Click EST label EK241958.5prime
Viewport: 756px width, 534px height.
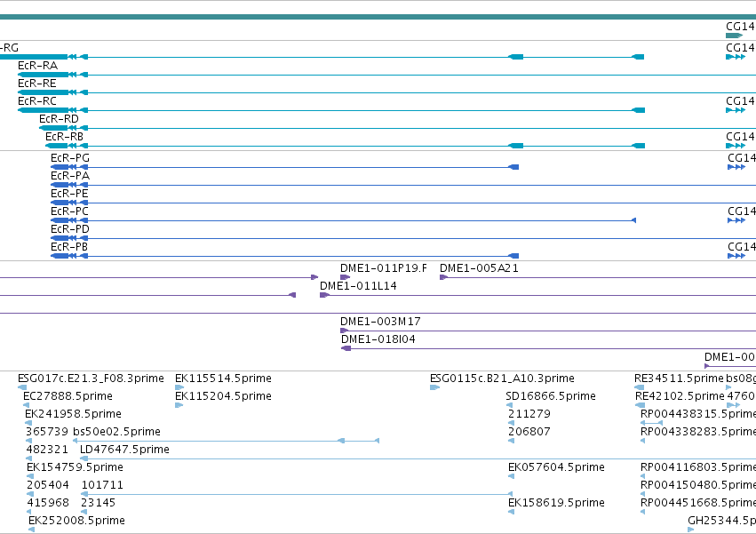point(73,414)
